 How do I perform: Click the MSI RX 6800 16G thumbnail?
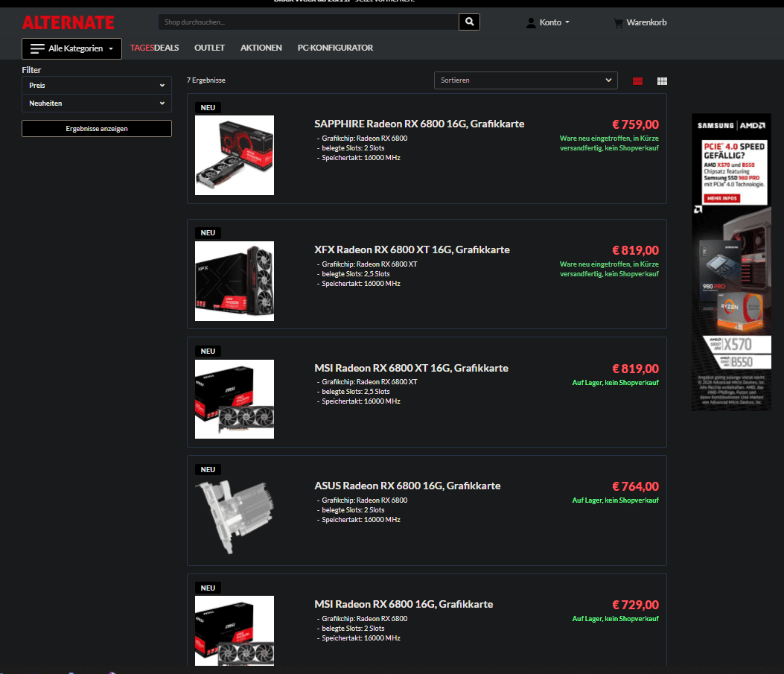point(235,631)
